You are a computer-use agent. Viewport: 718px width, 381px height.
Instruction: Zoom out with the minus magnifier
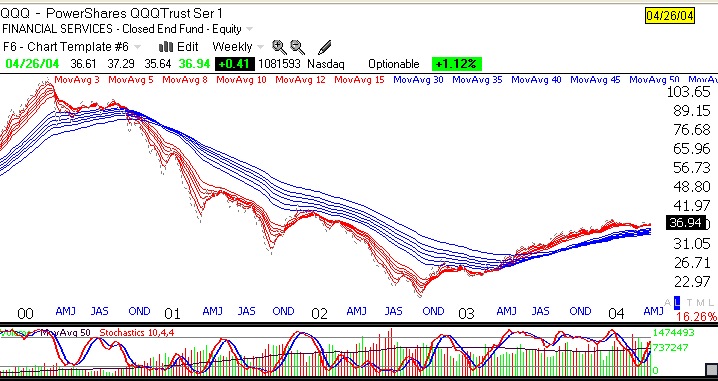pyautogui.click(x=298, y=47)
